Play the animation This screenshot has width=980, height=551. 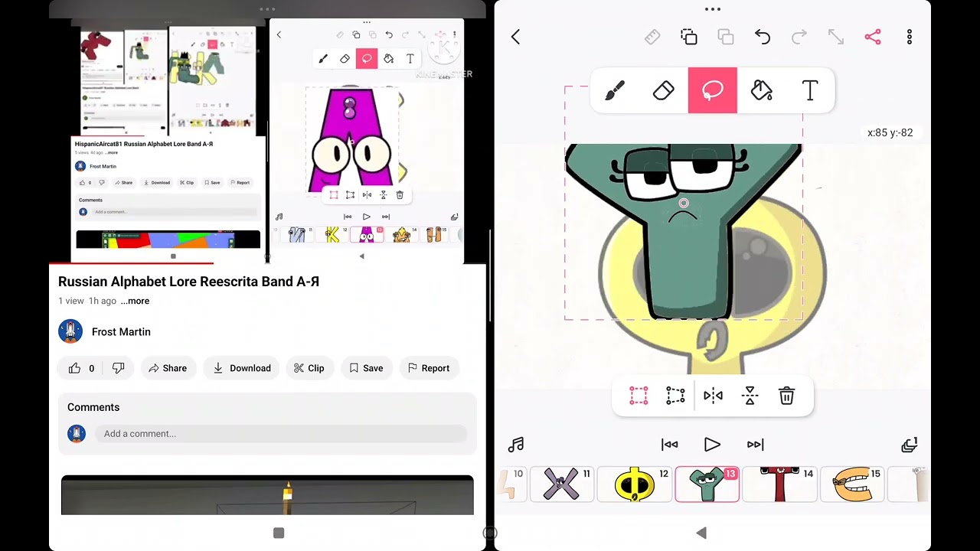[712, 445]
